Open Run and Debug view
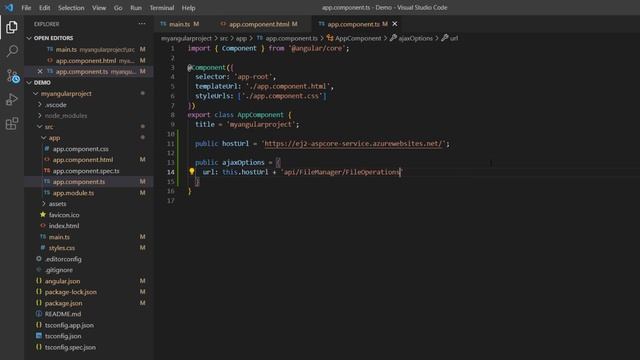The height and width of the screenshot is (360, 640). coord(12,99)
